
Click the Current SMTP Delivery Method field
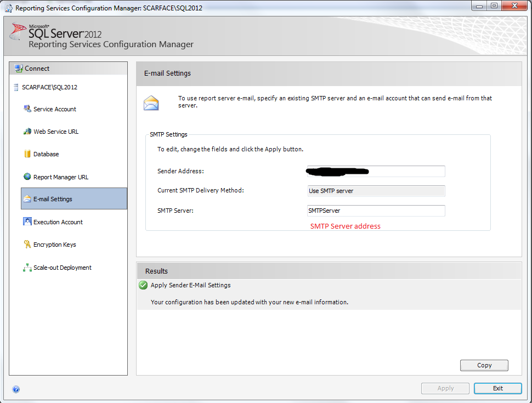coord(376,191)
